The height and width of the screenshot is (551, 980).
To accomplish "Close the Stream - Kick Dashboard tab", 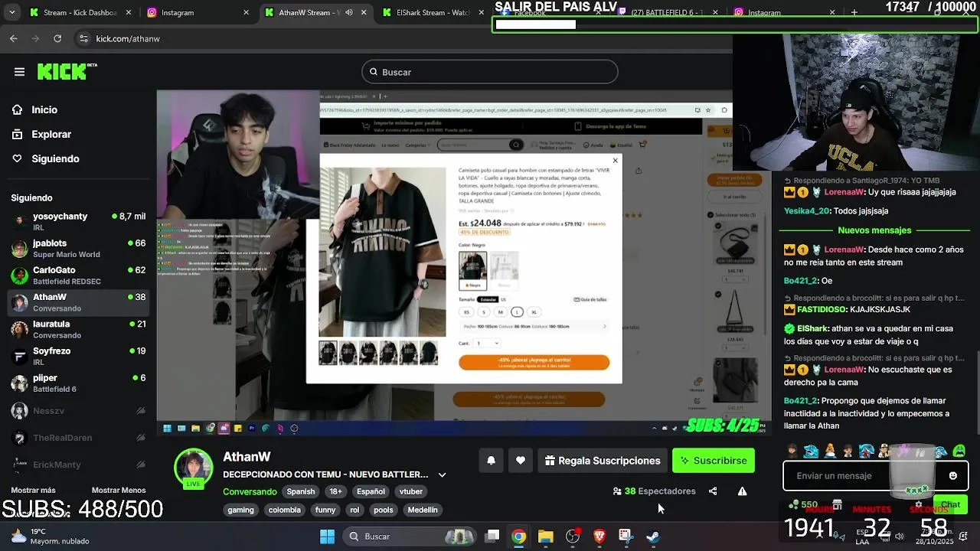I will (129, 12).
